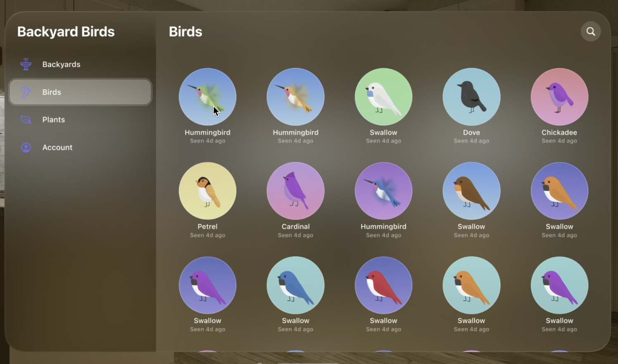Viewport: 618px width, 364px height.
Task: Select the Petrel bird thumbnail
Action: pyautogui.click(x=207, y=191)
